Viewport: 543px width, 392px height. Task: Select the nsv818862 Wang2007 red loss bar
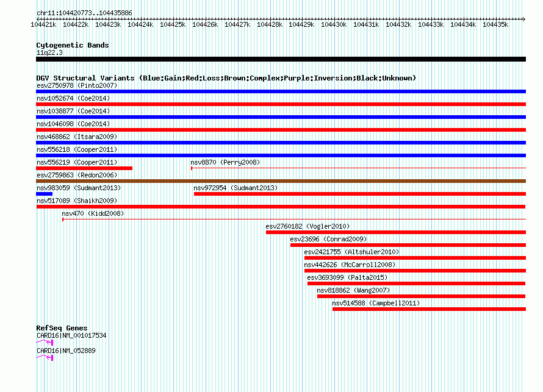click(421, 296)
